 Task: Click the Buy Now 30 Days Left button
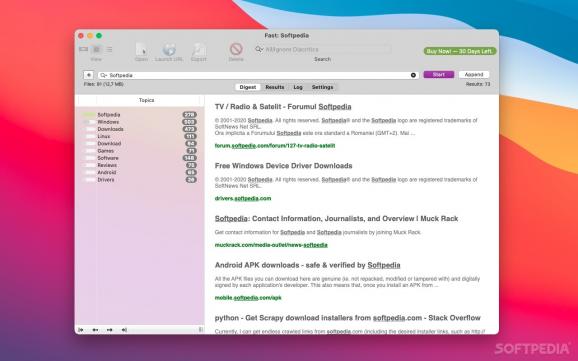[x=460, y=51]
